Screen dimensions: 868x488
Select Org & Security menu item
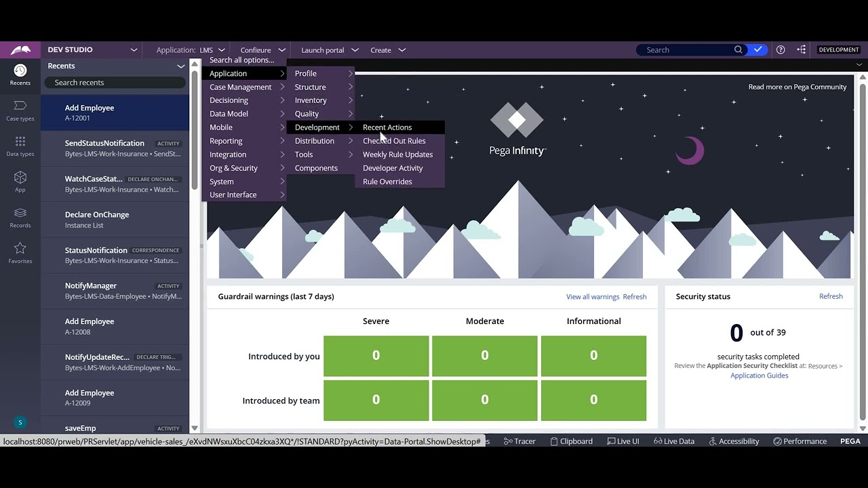(x=245, y=168)
